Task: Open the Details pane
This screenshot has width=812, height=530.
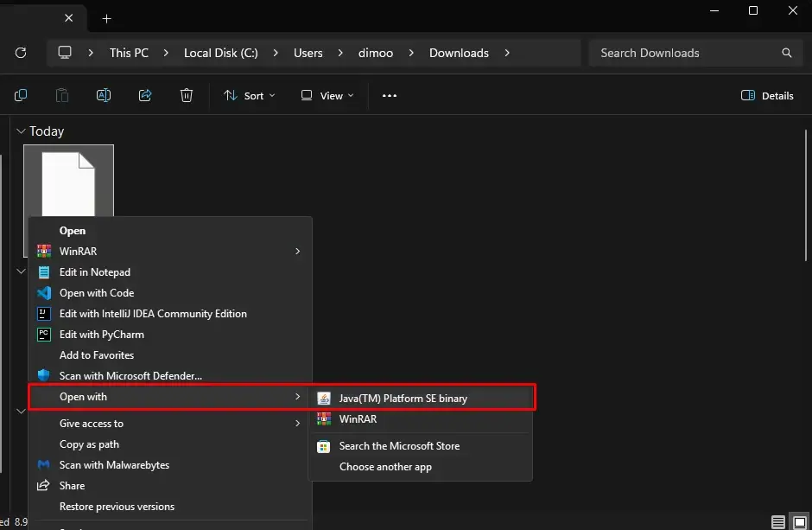Action: coord(766,95)
